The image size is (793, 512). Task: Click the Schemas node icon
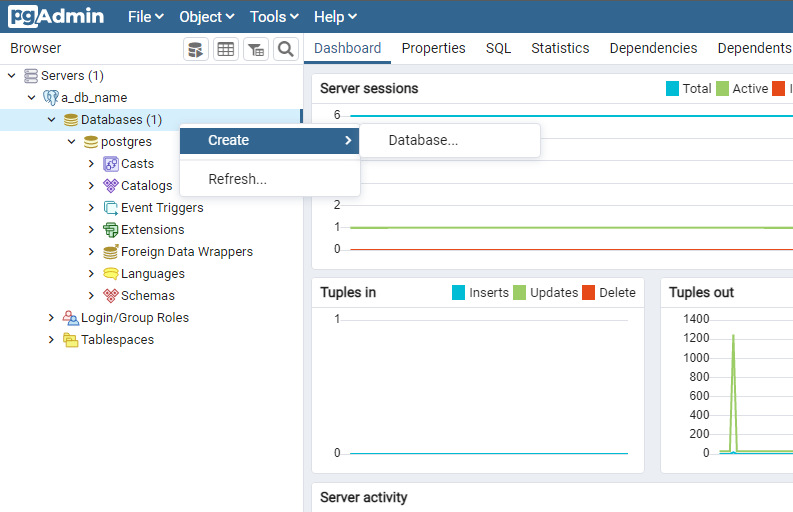[x=111, y=296]
